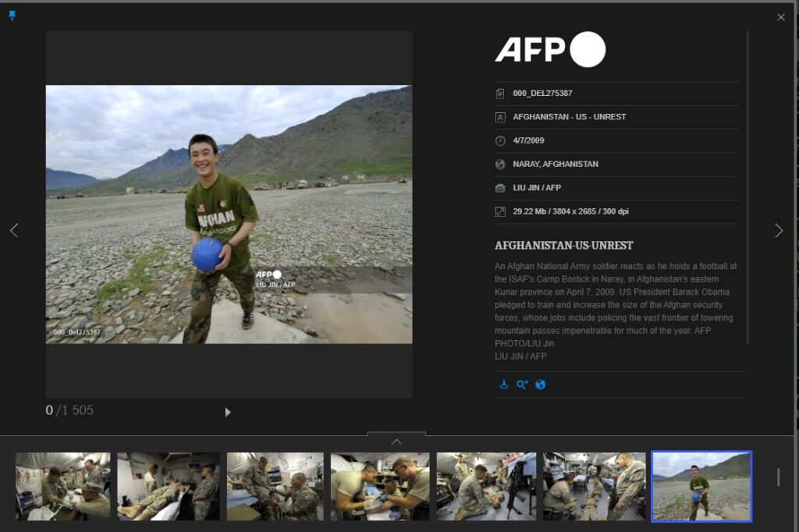Go to the next image arrow
The image size is (799, 532).
coord(778,231)
